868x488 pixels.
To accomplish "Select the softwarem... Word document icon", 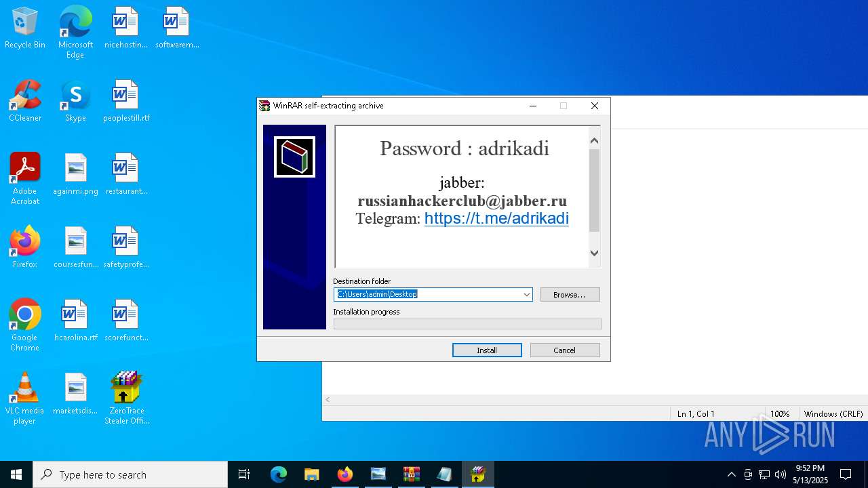I will click(177, 28).
